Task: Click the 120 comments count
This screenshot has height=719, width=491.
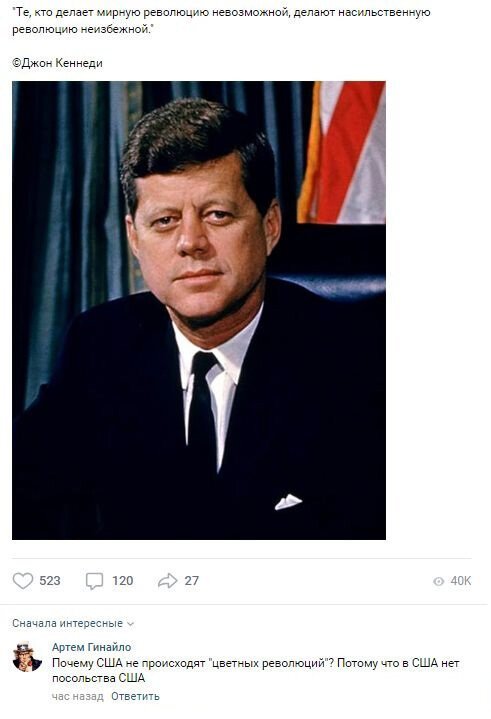Action: pos(123,581)
